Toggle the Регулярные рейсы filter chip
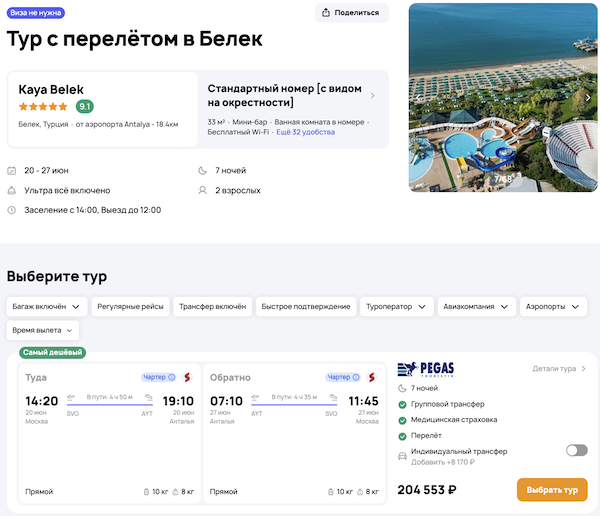The image size is (600, 516). click(130, 306)
